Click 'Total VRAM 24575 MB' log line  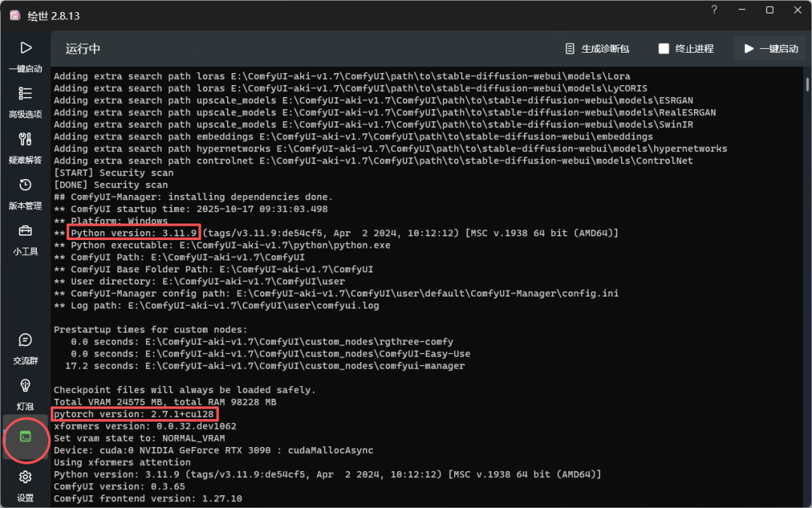coord(165,402)
